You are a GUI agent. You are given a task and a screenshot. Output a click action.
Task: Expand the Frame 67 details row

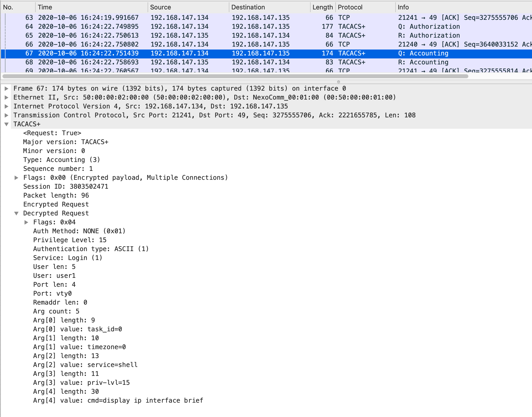click(x=7, y=88)
